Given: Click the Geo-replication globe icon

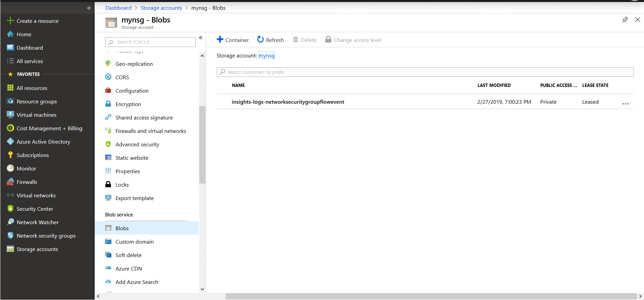Looking at the screenshot, I should coord(108,64).
